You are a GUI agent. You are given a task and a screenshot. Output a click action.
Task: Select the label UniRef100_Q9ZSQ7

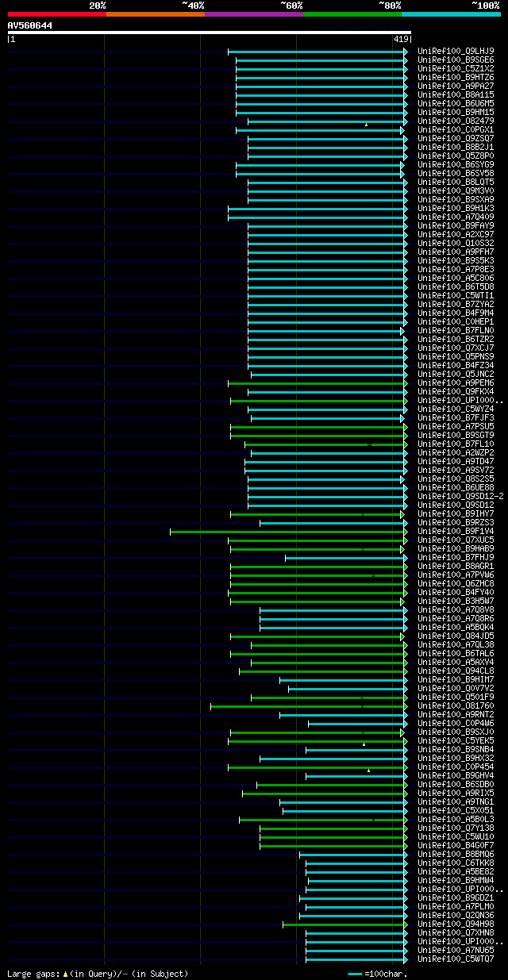456,138
